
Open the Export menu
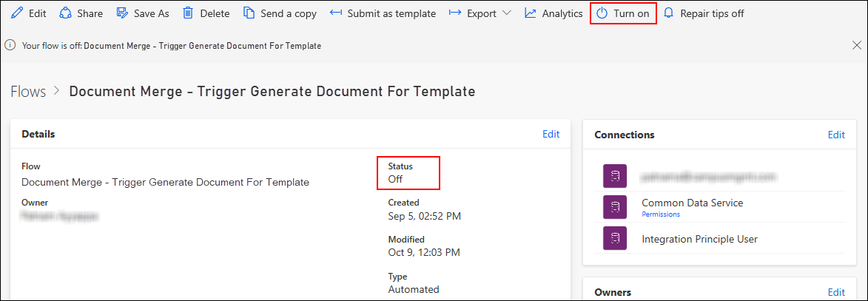480,13
